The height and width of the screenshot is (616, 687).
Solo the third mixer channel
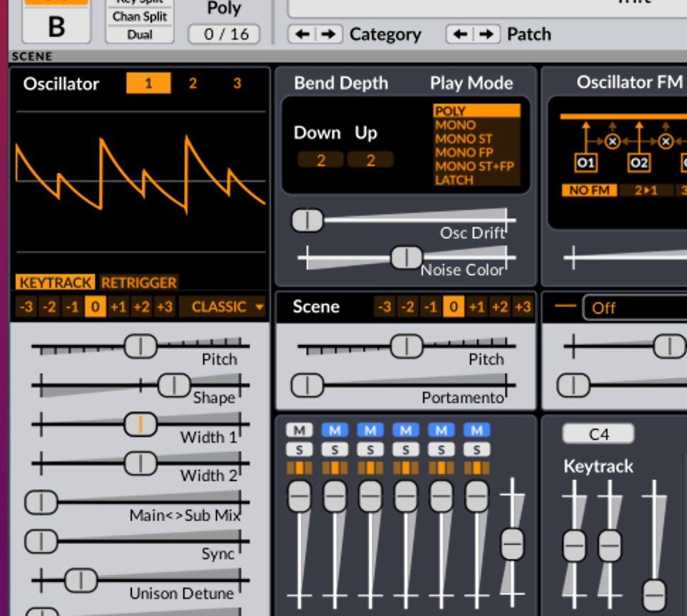370,449
